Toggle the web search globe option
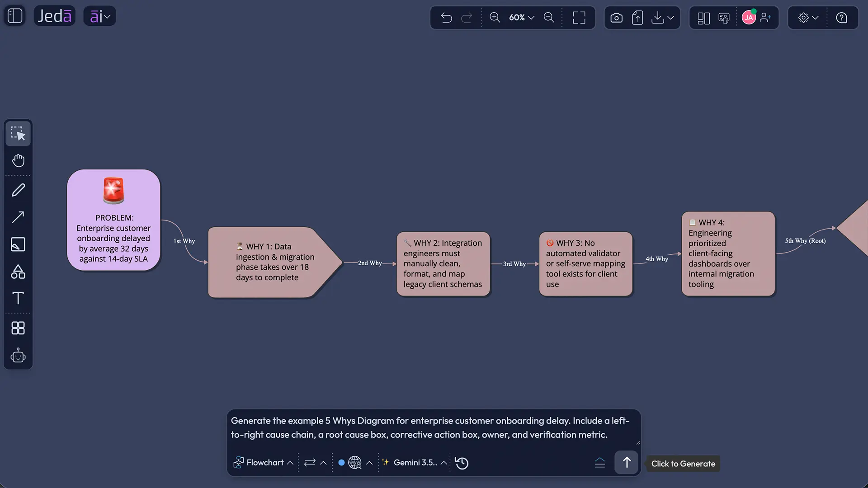The width and height of the screenshot is (868, 488). (356, 463)
